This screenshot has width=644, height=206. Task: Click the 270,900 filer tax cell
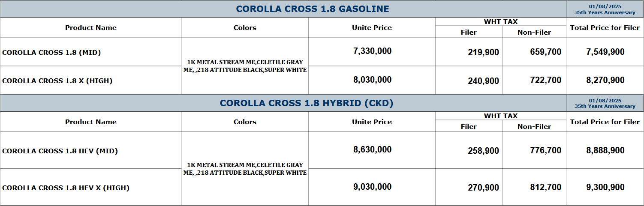coord(483,188)
